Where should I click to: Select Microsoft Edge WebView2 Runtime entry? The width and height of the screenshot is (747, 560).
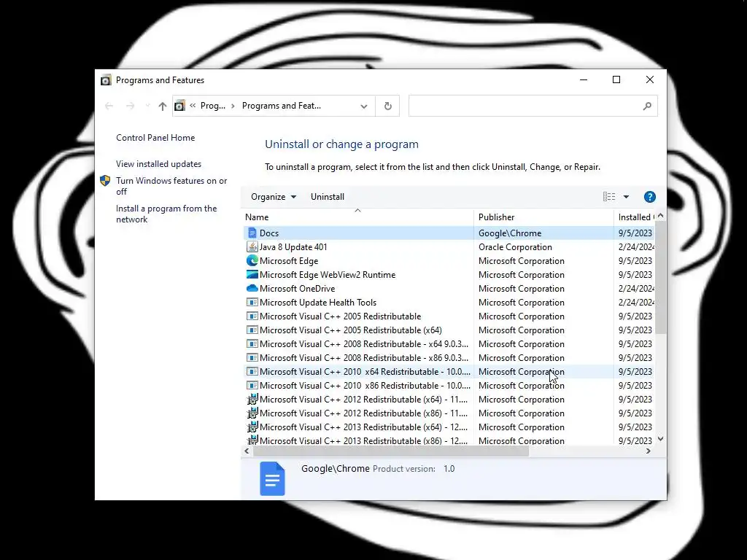[328, 274]
